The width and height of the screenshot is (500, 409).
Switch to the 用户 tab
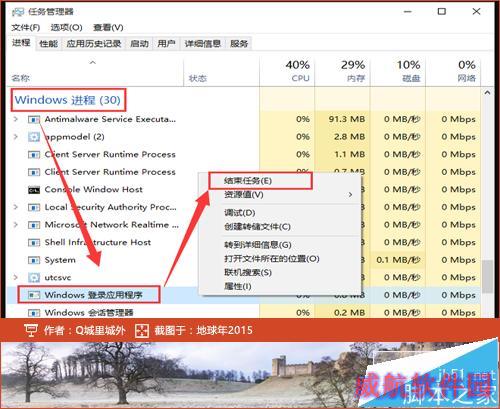[x=166, y=44]
